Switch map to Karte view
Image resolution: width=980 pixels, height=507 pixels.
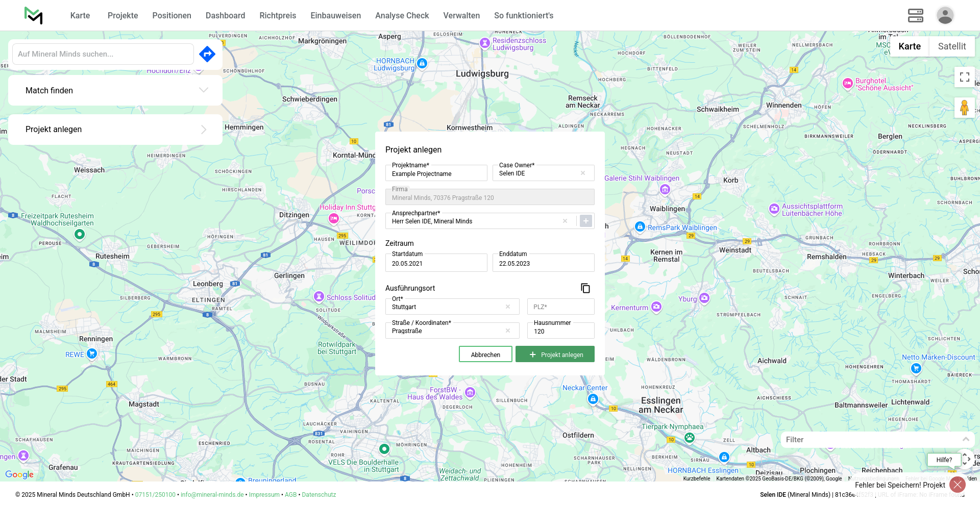[x=909, y=46]
